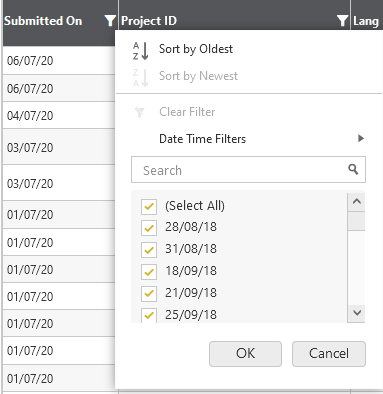
Task: Click the date list scroll-down arrow
Action: [356, 313]
